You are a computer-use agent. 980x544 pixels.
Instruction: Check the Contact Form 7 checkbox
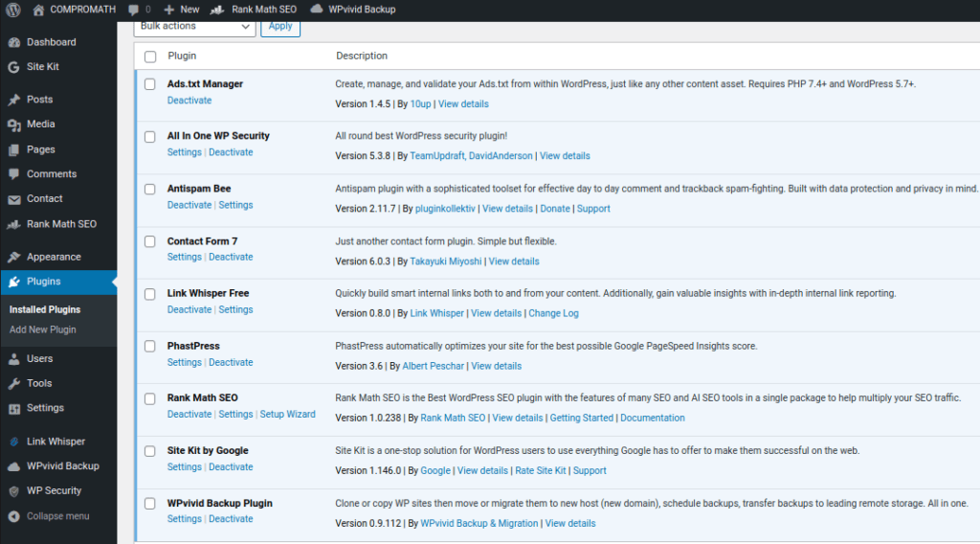tap(150, 241)
